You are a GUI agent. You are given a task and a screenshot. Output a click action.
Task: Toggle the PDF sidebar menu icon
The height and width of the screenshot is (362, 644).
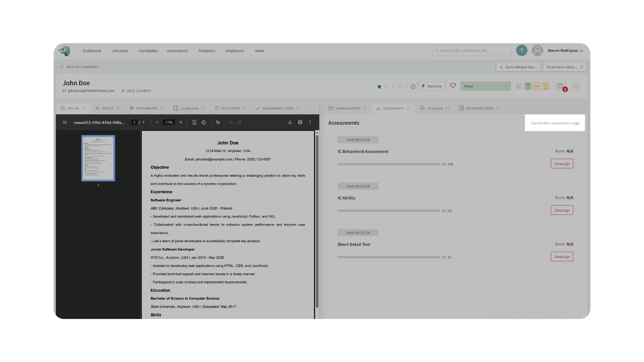click(65, 122)
